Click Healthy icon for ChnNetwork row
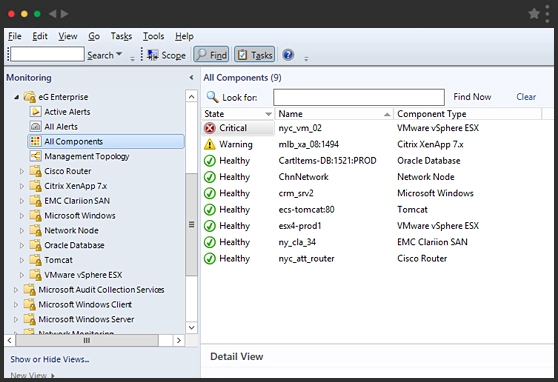The width and height of the screenshot is (558, 382). coord(210,177)
